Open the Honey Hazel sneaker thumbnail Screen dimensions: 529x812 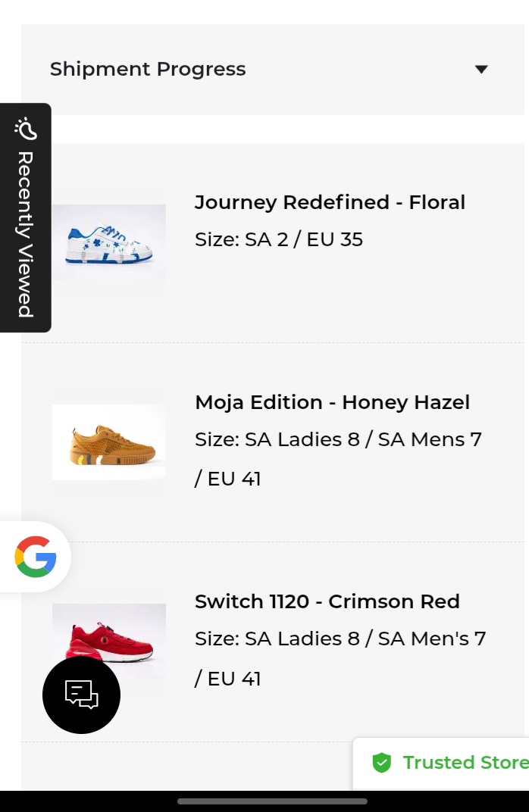click(x=109, y=442)
